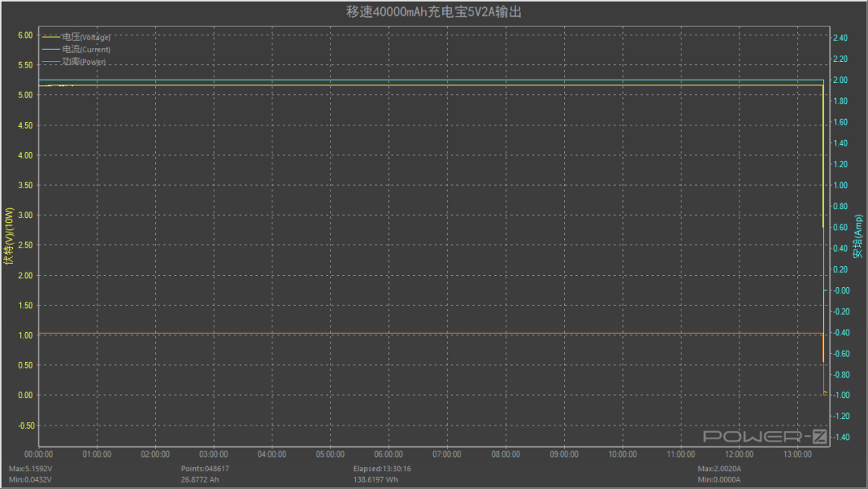Click the 08:00:00 time axis label
The image size is (868, 489).
pyautogui.click(x=506, y=454)
